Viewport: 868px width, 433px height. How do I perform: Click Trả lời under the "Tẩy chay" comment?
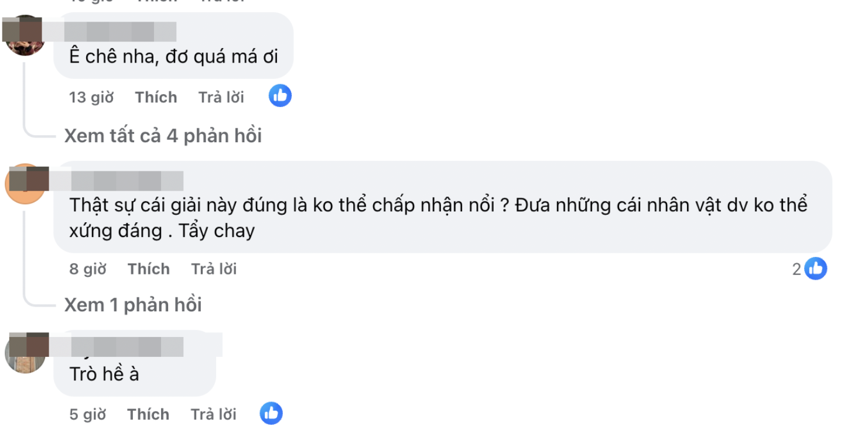(214, 269)
